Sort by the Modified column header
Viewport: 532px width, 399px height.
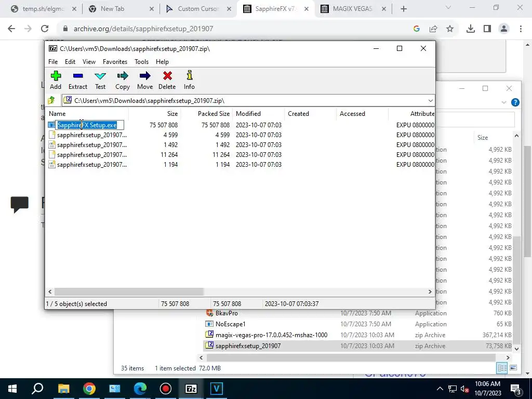tap(258, 114)
